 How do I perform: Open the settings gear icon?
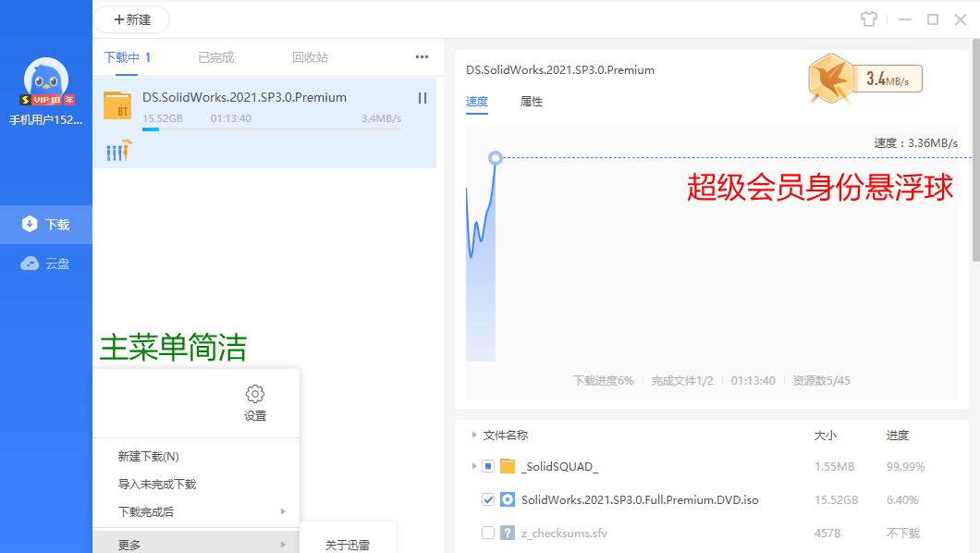click(x=255, y=394)
